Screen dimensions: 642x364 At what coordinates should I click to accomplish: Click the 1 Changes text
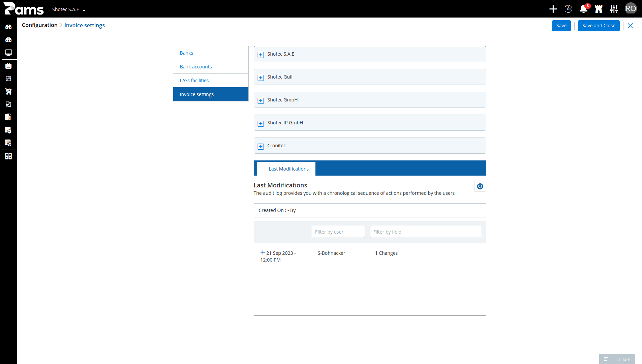coord(386,253)
